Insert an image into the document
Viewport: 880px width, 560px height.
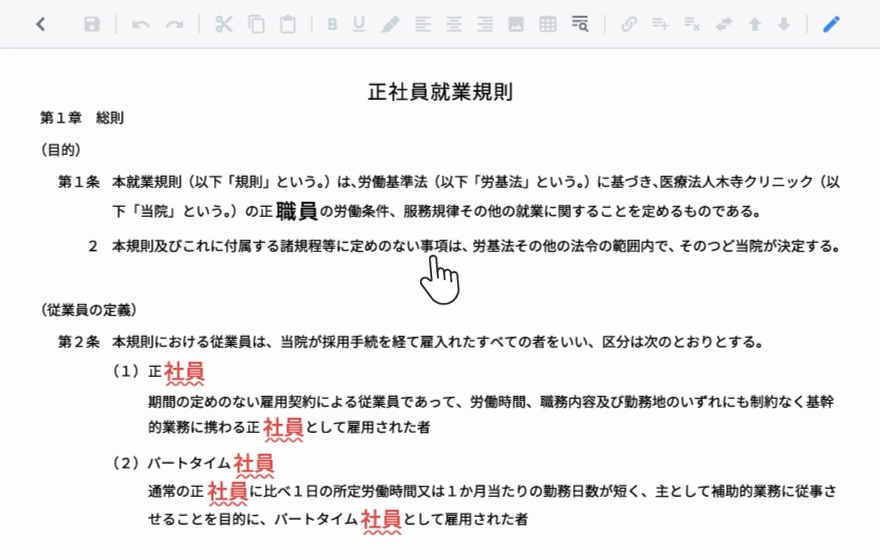[x=516, y=24]
